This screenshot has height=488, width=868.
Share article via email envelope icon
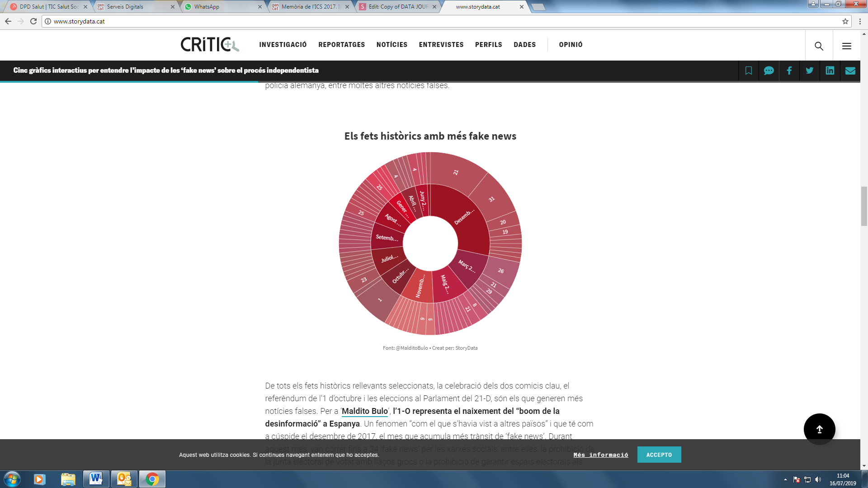pyautogui.click(x=850, y=70)
